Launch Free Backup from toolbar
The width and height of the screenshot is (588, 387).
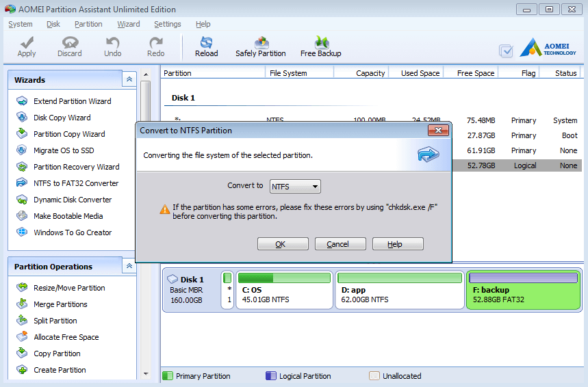pyautogui.click(x=321, y=46)
